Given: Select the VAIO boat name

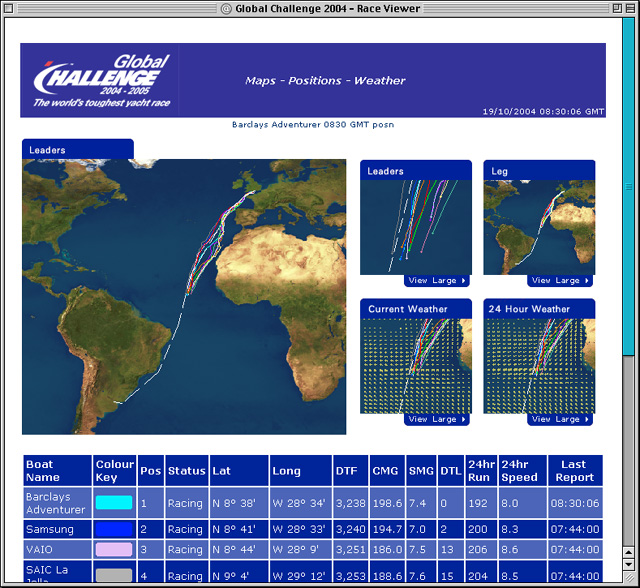Looking at the screenshot, I should (39, 550).
